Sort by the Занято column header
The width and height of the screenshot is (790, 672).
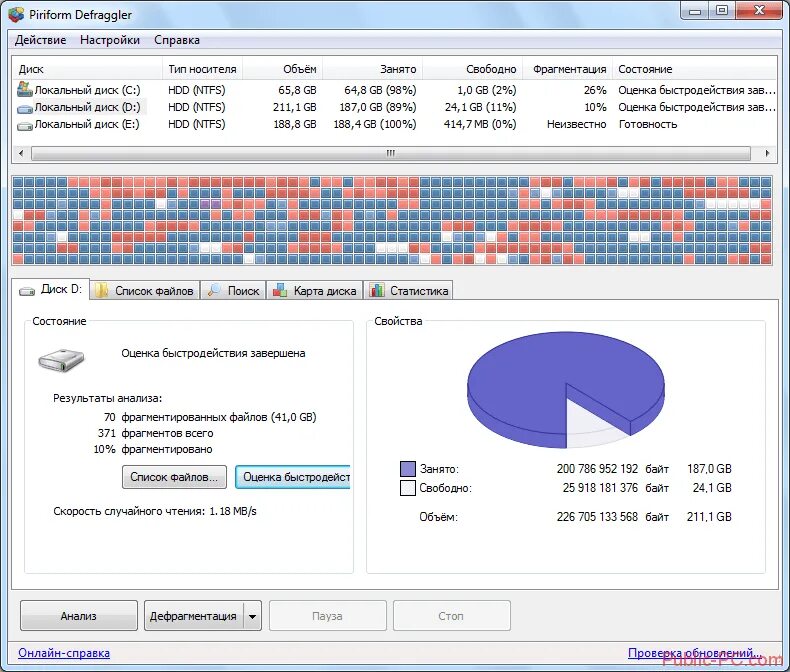(x=373, y=69)
